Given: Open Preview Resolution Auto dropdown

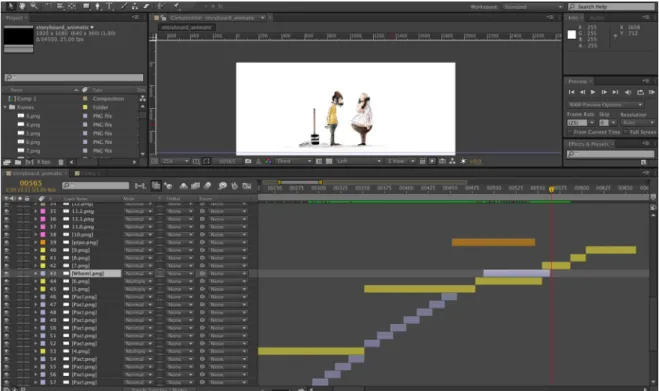Looking at the screenshot, I should click(638, 123).
